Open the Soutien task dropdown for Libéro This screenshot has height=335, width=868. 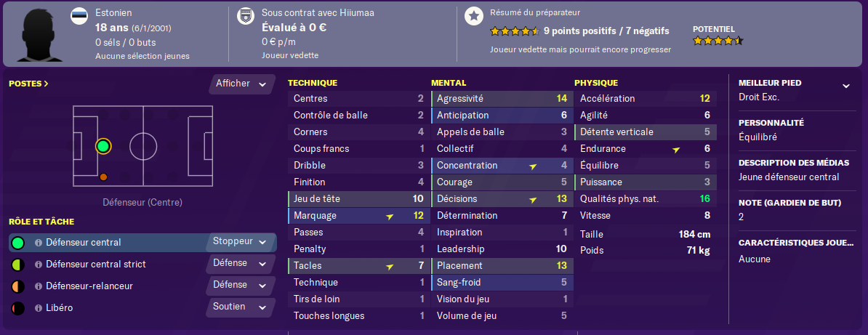pos(240,307)
